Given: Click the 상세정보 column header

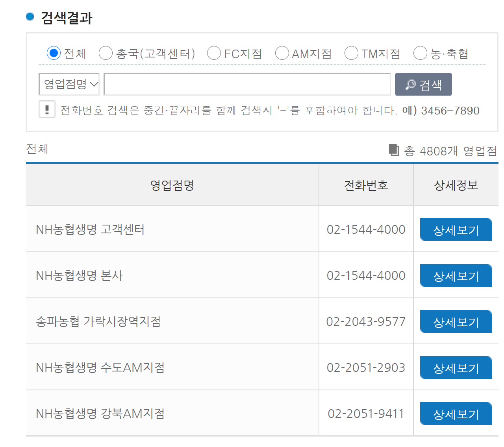Looking at the screenshot, I should click(x=456, y=185).
